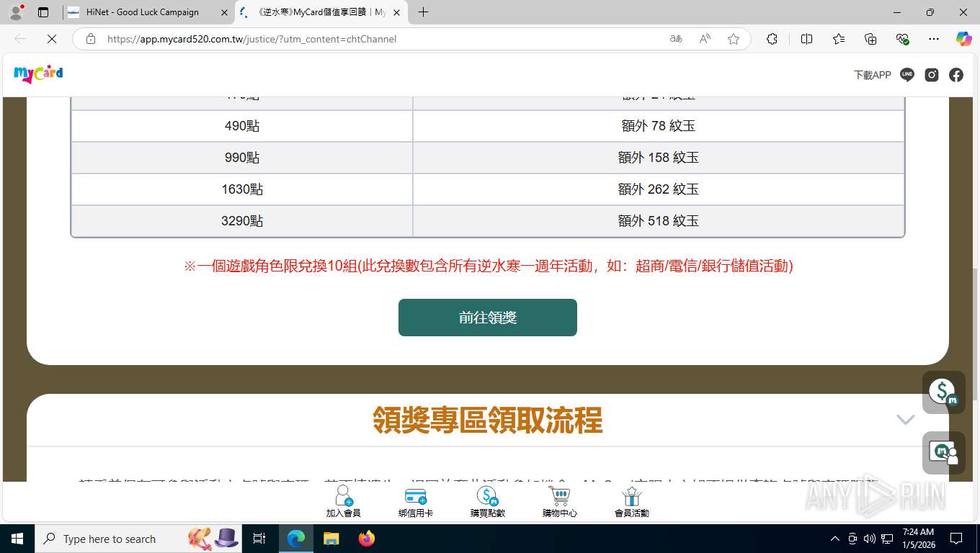Click 購買點數 in bottom navigation

pos(488,501)
